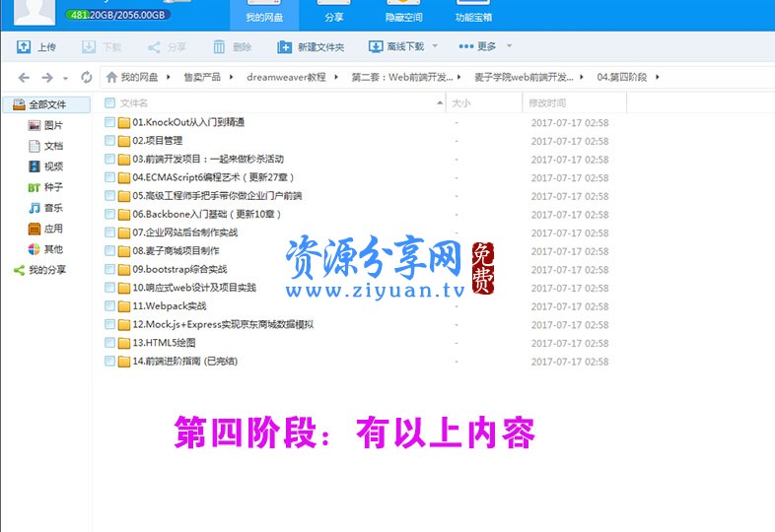Open the navigation history dropdown arrow
Image resolution: width=775 pixels, height=532 pixels.
65,79
